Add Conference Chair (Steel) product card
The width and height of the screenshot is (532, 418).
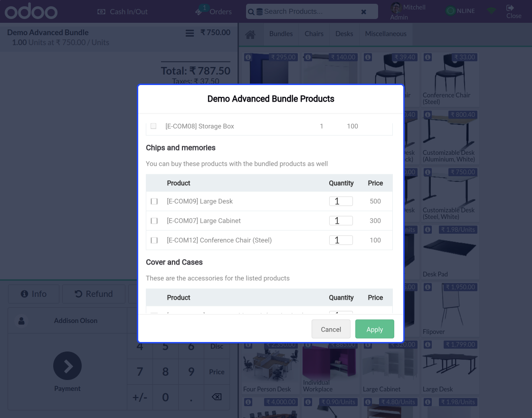point(450,79)
